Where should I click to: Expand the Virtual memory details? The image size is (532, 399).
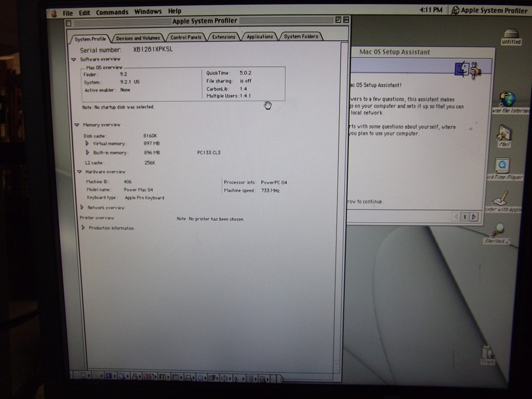(x=87, y=143)
